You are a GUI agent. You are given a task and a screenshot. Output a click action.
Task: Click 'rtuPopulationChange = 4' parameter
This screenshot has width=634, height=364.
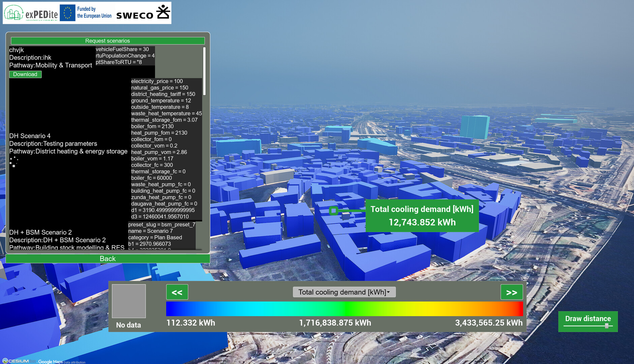(x=125, y=56)
